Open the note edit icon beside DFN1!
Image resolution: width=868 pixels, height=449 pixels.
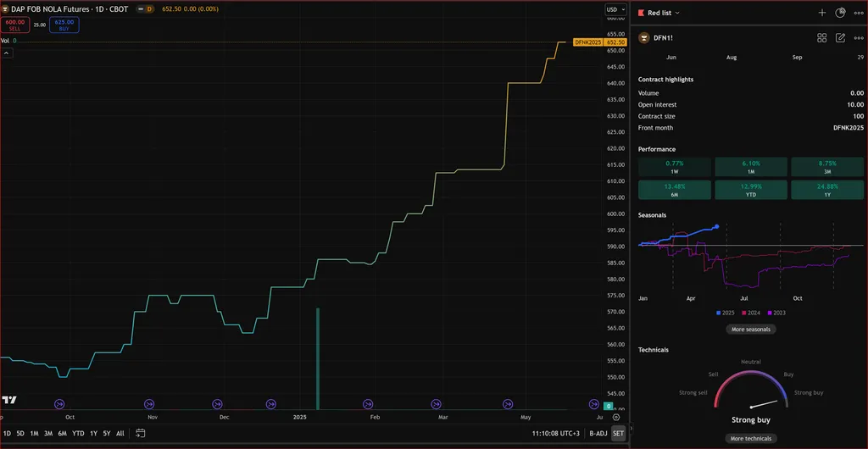pos(840,37)
